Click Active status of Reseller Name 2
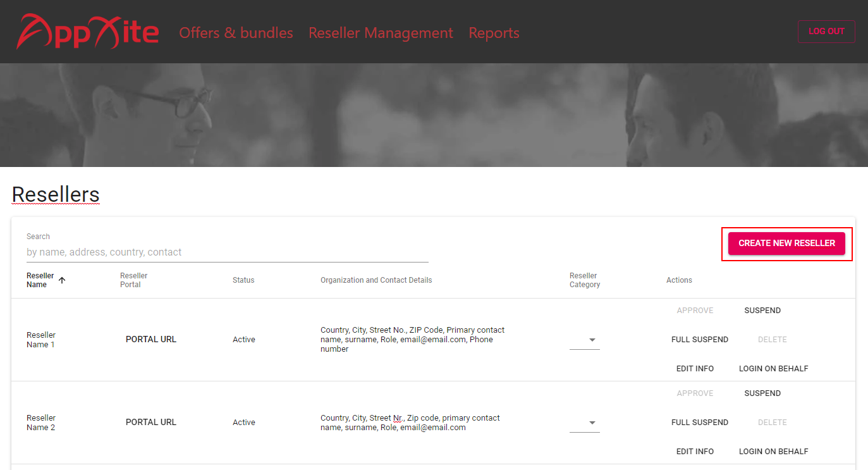868x470 pixels. [244, 423]
